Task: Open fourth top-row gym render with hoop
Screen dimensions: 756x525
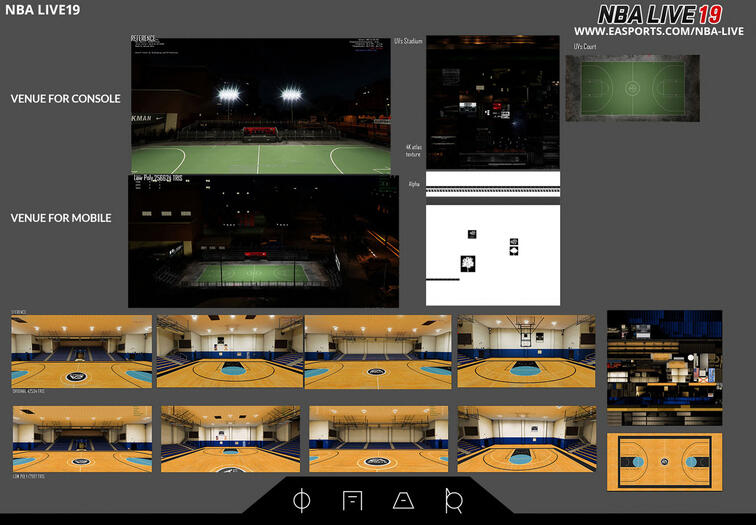Action: 526,351
